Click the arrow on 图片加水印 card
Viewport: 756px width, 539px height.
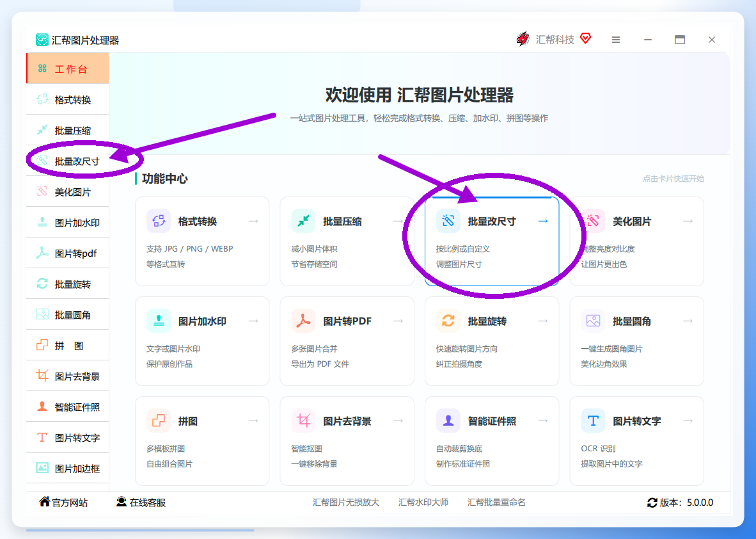coord(254,321)
